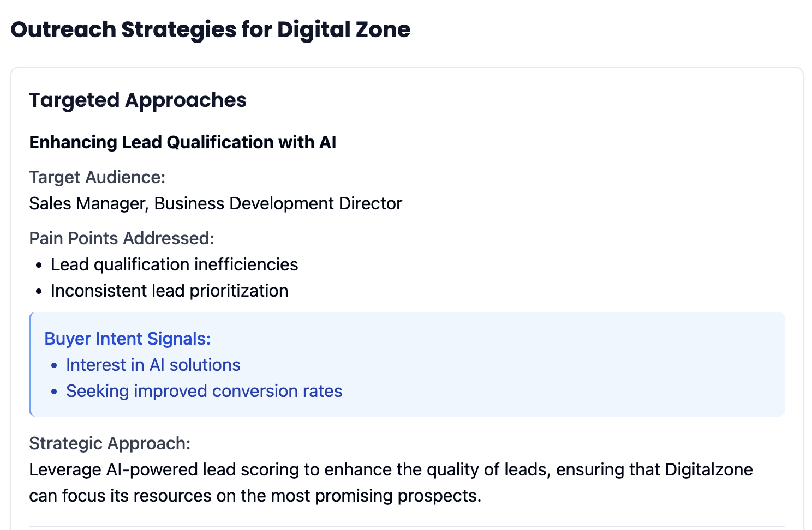Click the blue Buyer Intent Signals callout box

(407, 364)
